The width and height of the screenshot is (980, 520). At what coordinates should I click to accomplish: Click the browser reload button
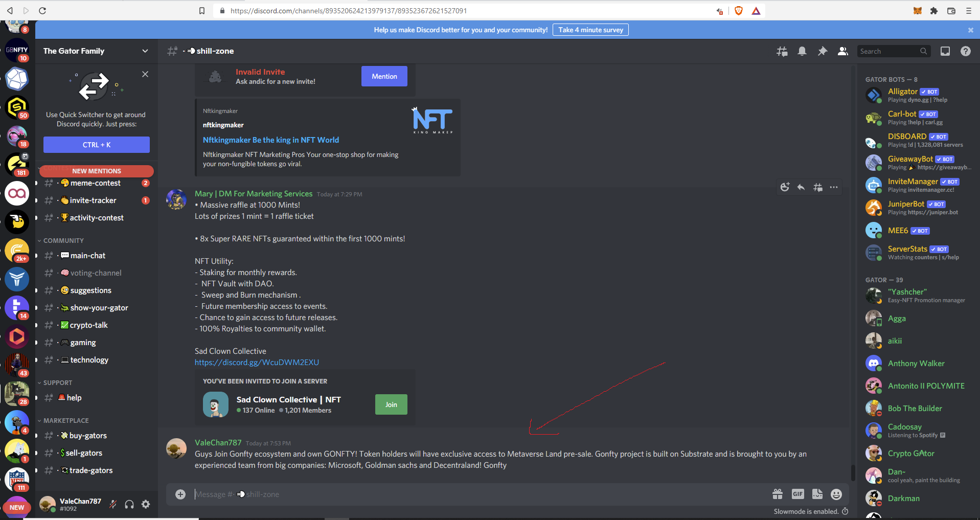coord(42,11)
